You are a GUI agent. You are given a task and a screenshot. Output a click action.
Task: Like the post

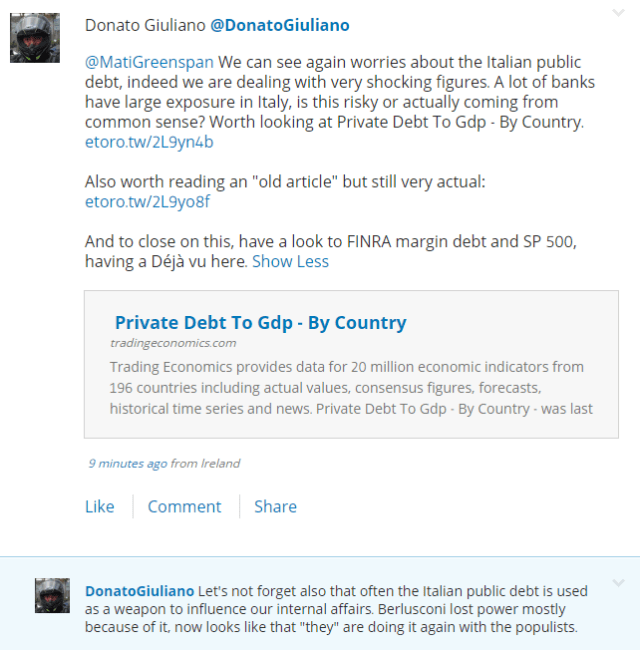[x=100, y=507]
